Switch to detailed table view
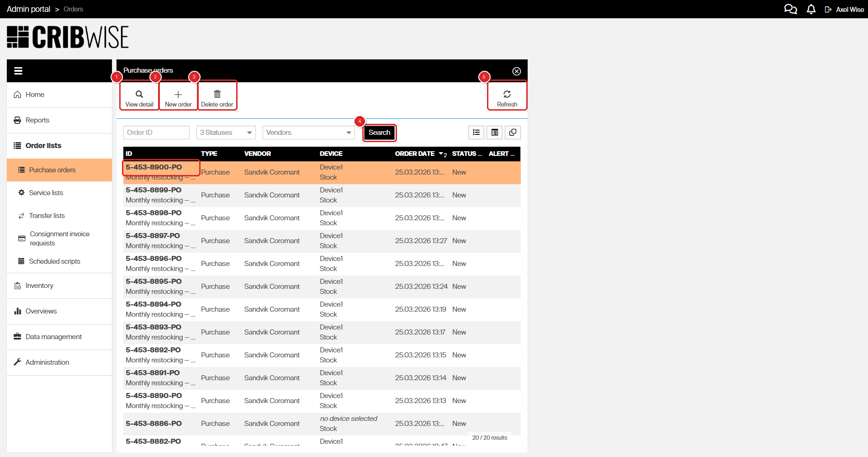This screenshot has height=457, width=868. click(494, 132)
